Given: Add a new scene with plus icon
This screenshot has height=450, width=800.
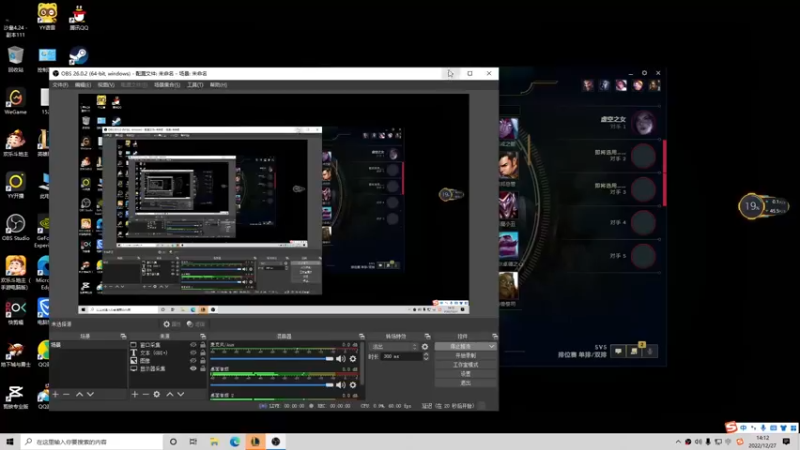Looking at the screenshot, I should (56, 394).
